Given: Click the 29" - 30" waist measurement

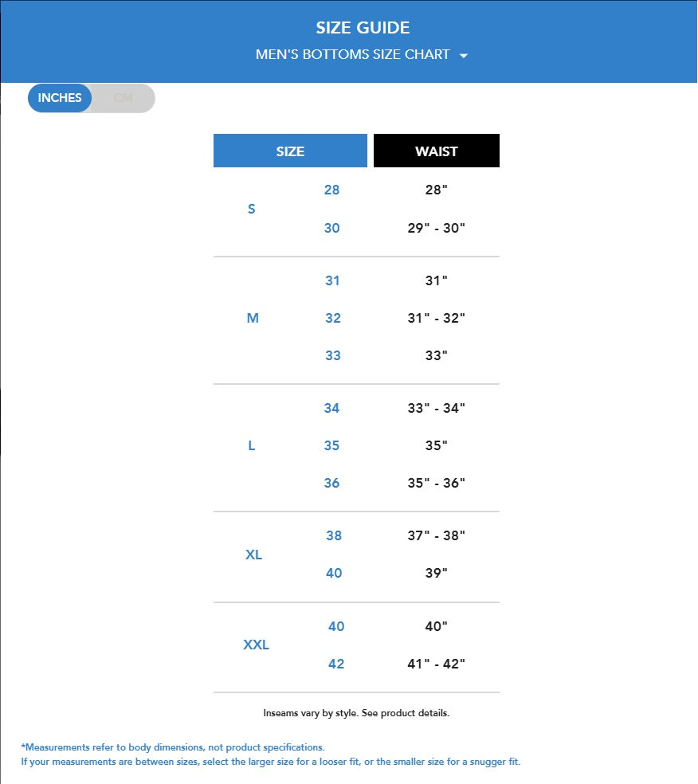Looking at the screenshot, I should (x=436, y=229).
